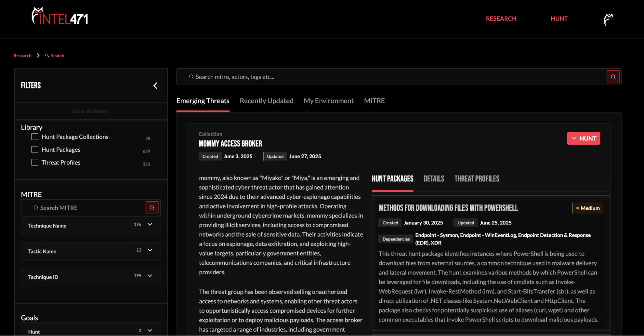Viewport: 644px width, 336px height.
Task: Click the Threat Profiles filter label
Action: point(61,163)
